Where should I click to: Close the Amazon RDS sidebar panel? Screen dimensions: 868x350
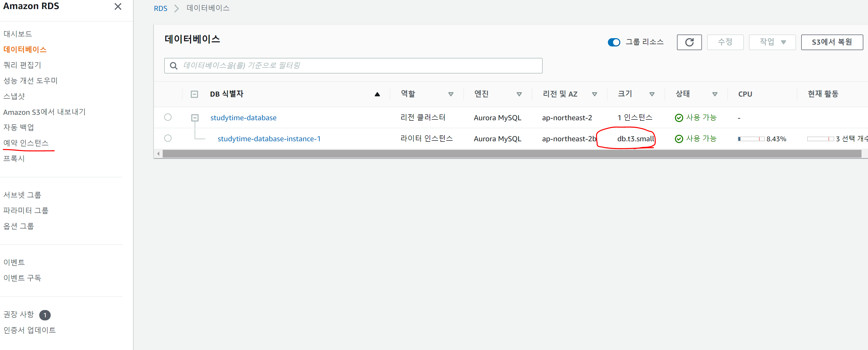point(118,6)
